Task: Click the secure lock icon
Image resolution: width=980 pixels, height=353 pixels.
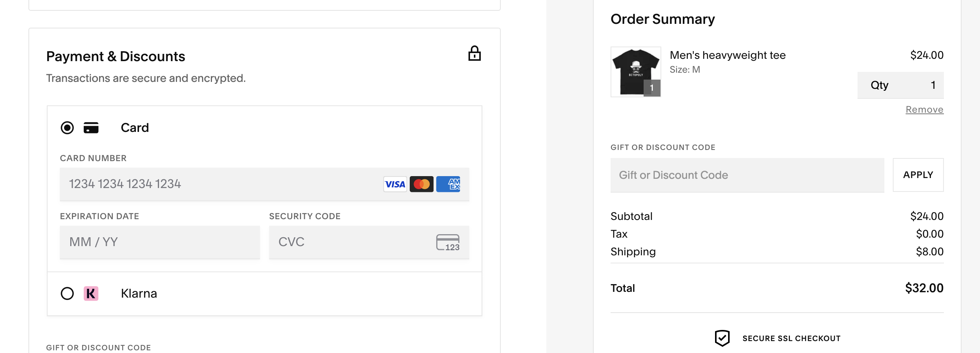Action: 474,54
